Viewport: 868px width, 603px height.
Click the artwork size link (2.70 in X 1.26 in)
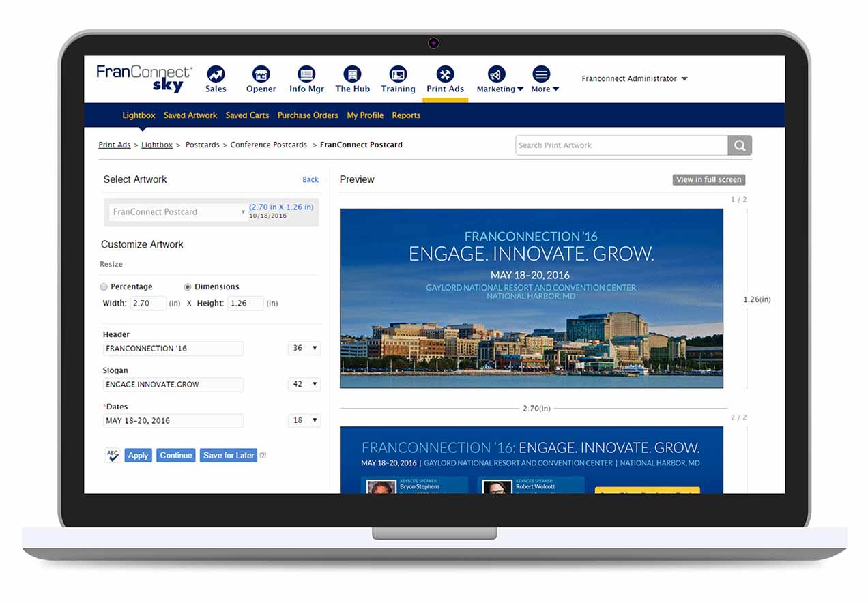[281, 207]
